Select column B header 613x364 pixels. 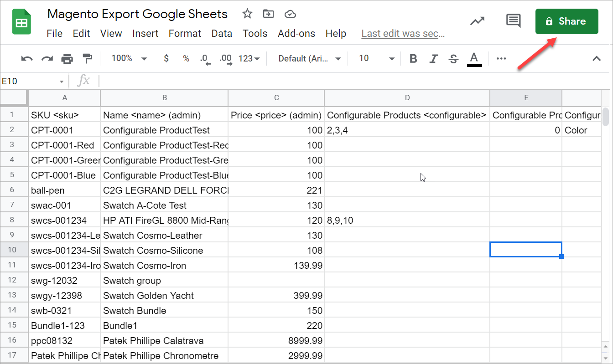coord(164,97)
